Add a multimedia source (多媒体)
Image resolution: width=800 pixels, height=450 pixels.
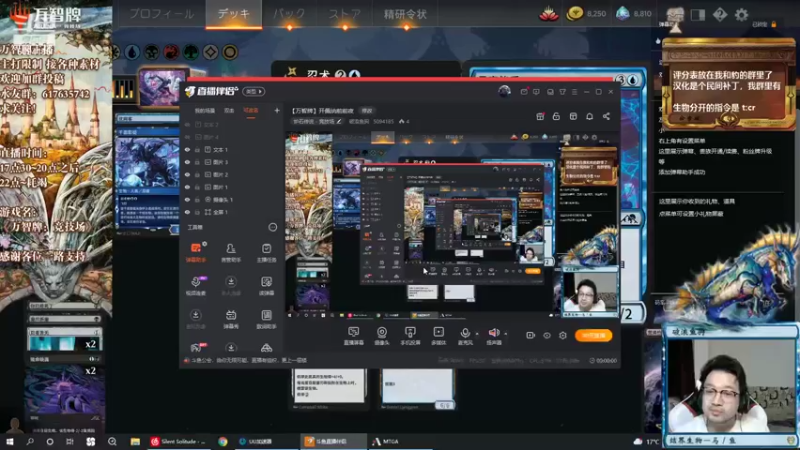coord(438,336)
